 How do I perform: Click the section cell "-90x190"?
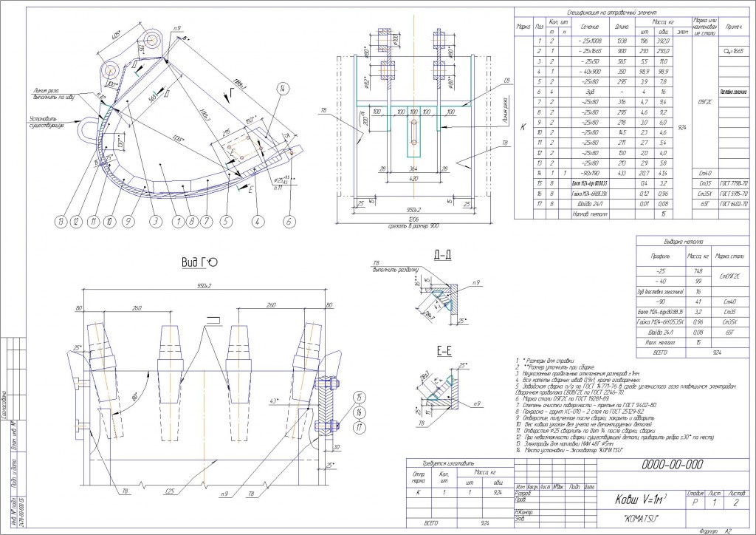tap(589, 174)
